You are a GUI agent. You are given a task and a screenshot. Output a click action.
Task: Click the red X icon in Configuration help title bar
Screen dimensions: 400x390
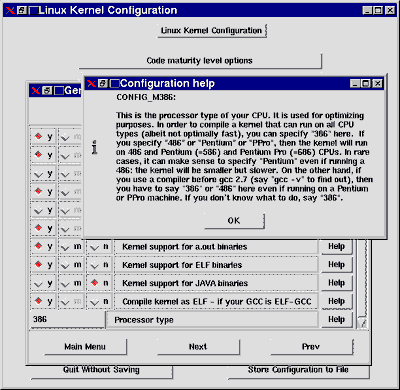92,83
